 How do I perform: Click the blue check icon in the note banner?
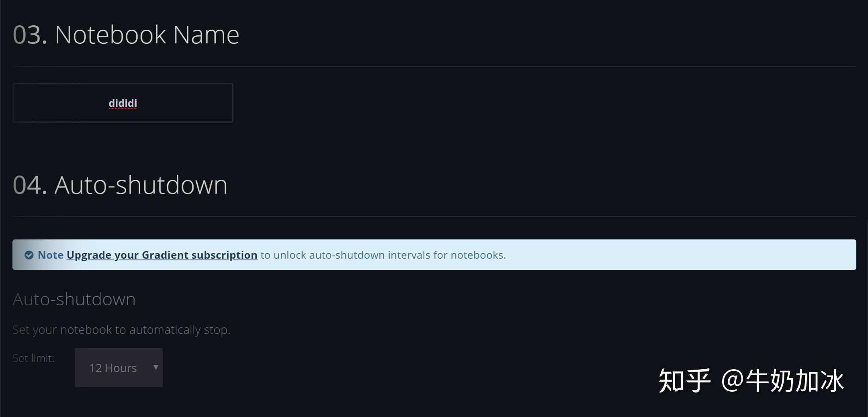point(29,255)
